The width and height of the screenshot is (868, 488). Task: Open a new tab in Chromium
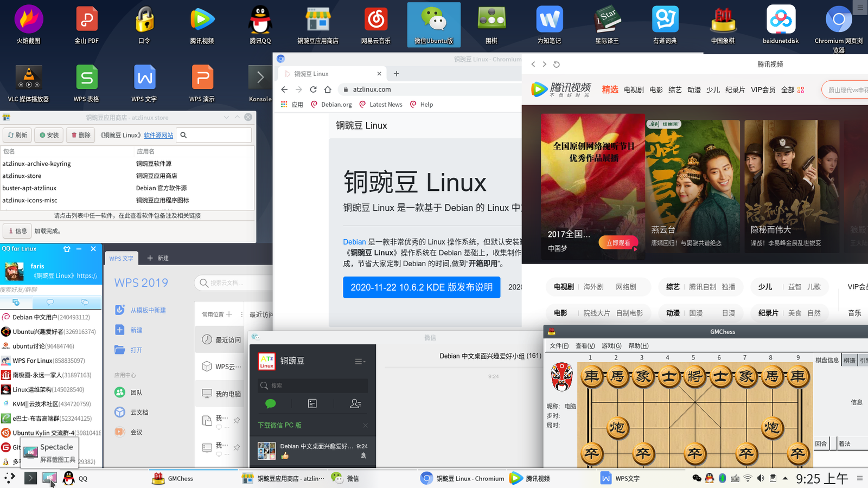pos(397,74)
